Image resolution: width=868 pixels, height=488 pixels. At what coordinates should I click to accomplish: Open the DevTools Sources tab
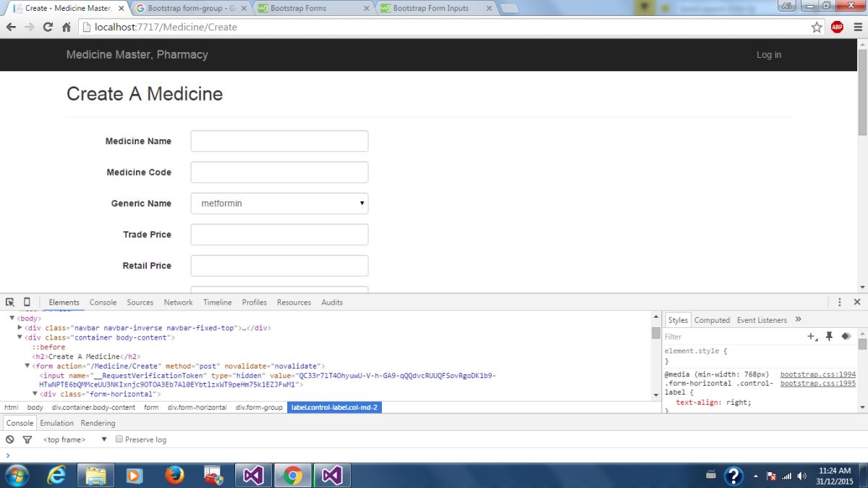pos(140,302)
